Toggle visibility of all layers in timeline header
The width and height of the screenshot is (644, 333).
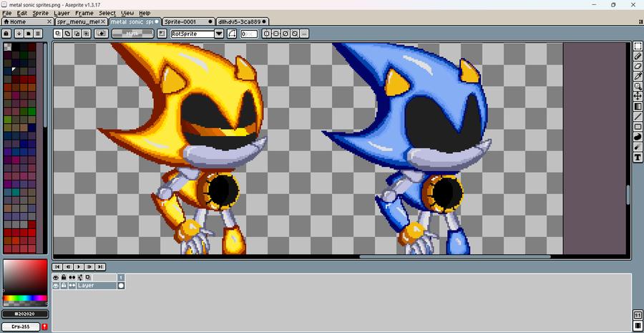(56, 278)
